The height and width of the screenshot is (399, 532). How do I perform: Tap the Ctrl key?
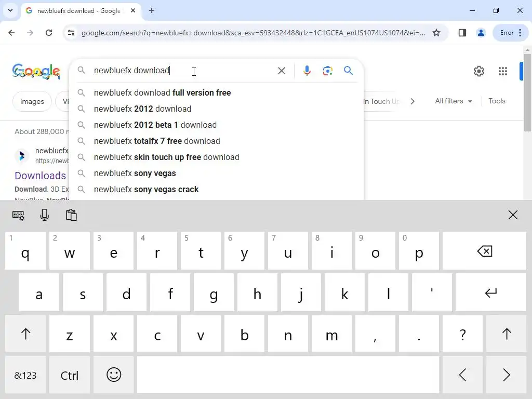coord(70,375)
